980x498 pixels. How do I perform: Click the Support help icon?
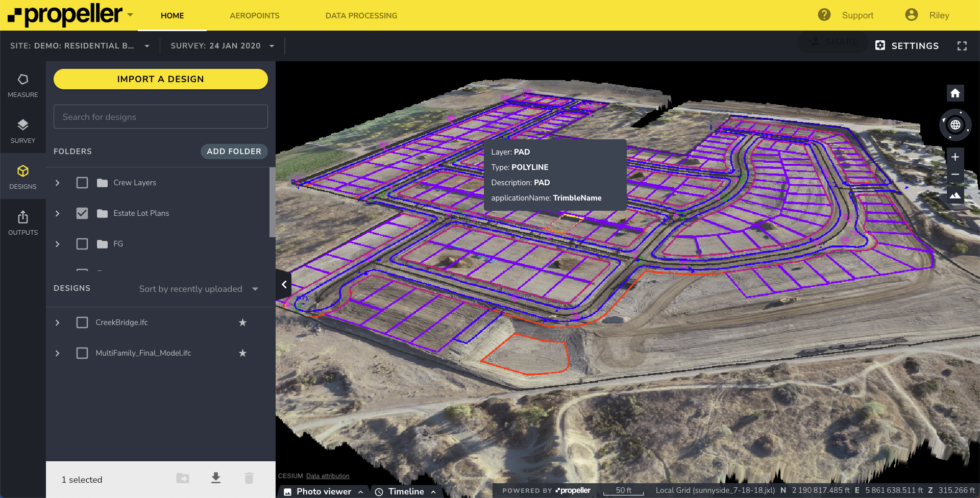pyautogui.click(x=824, y=15)
